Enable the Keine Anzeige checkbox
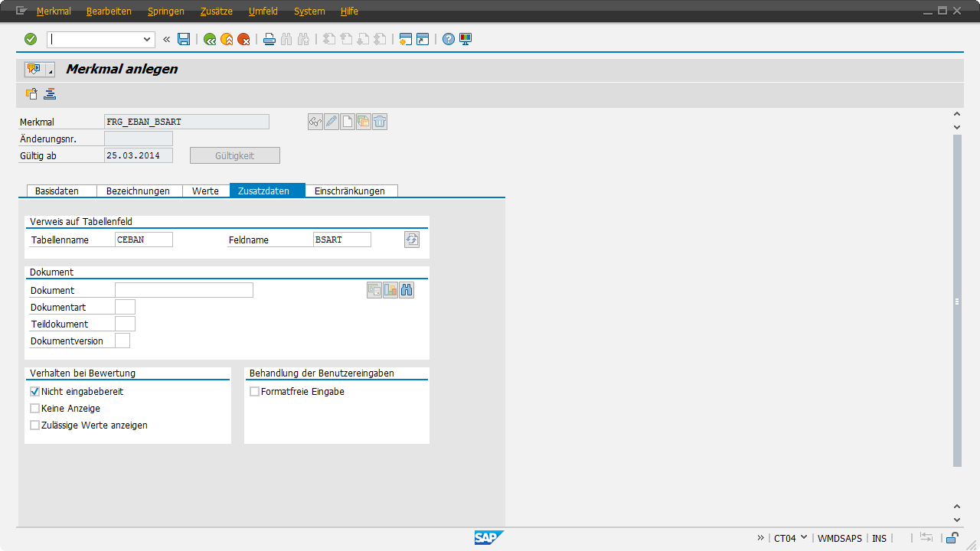980x551 pixels. point(34,409)
